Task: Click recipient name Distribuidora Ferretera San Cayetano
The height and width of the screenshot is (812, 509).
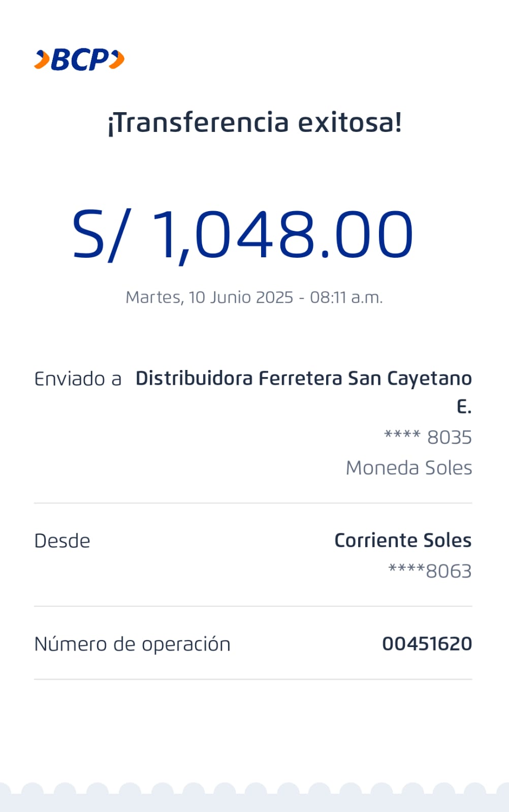Action: click(x=303, y=379)
